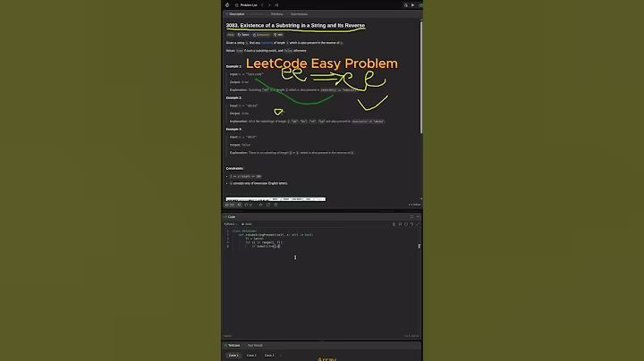The height and width of the screenshot is (361, 644).
Task: Select the Code panel tab
Action: [x=230, y=216]
